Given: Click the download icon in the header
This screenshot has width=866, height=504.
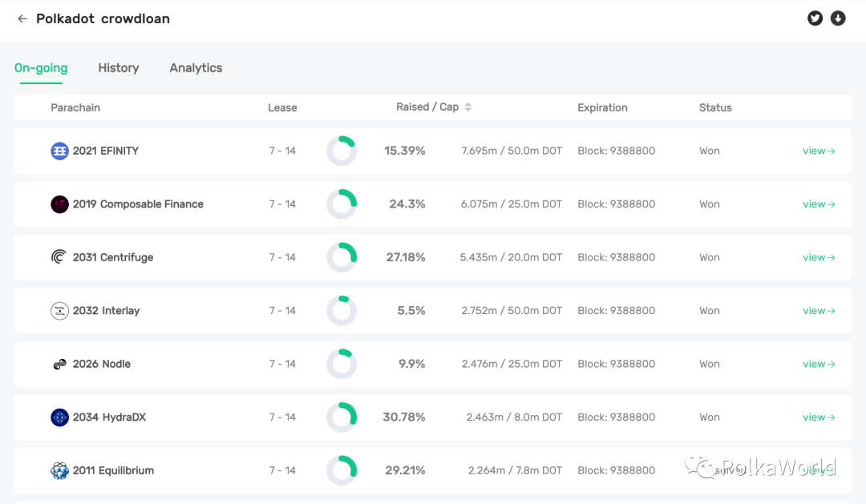Looking at the screenshot, I should click(x=838, y=18).
